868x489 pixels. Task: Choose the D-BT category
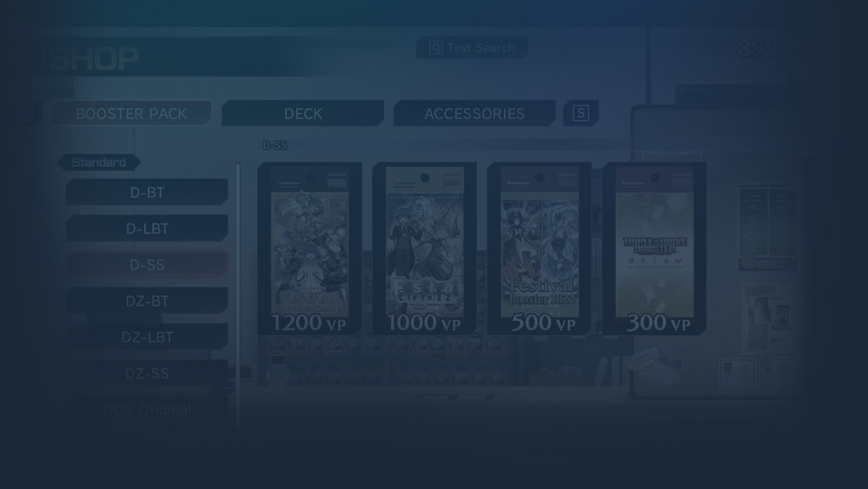click(x=147, y=192)
